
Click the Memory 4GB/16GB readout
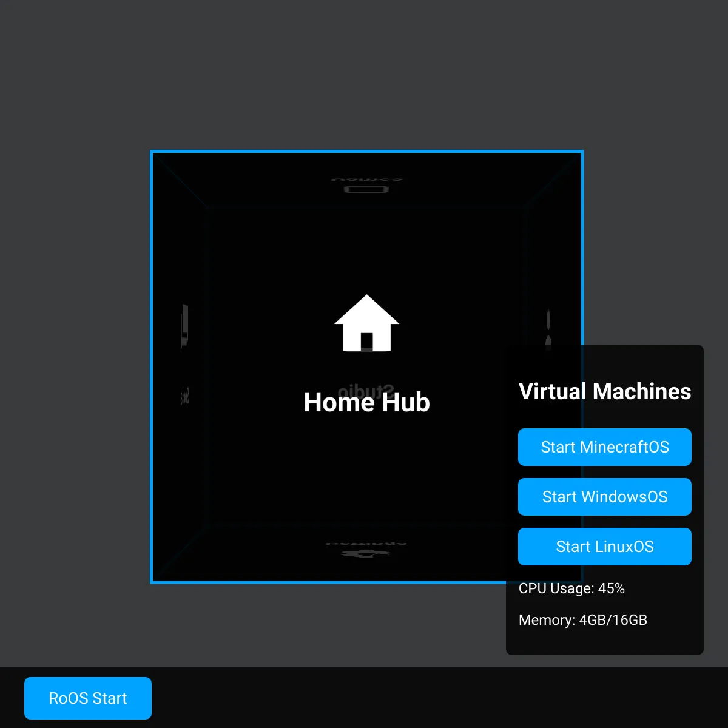(x=582, y=620)
